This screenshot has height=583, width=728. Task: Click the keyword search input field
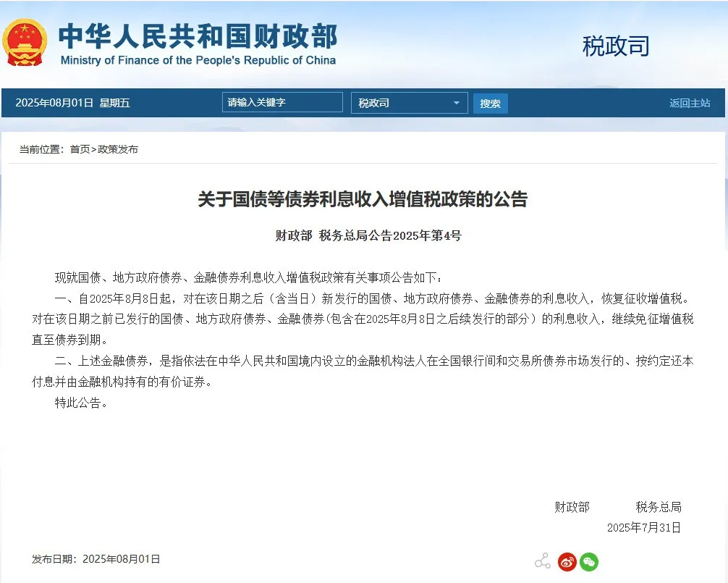pyautogui.click(x=282, y=102)
